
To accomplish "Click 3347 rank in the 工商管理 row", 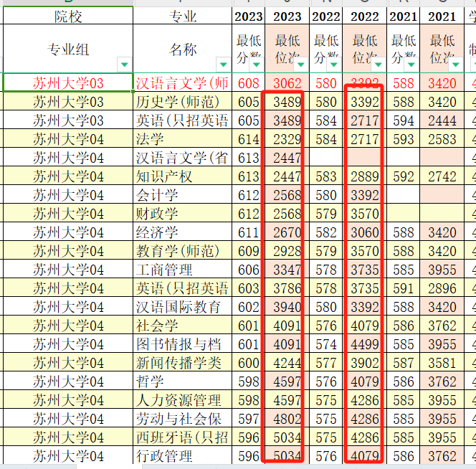I will (x=287, y=270).
